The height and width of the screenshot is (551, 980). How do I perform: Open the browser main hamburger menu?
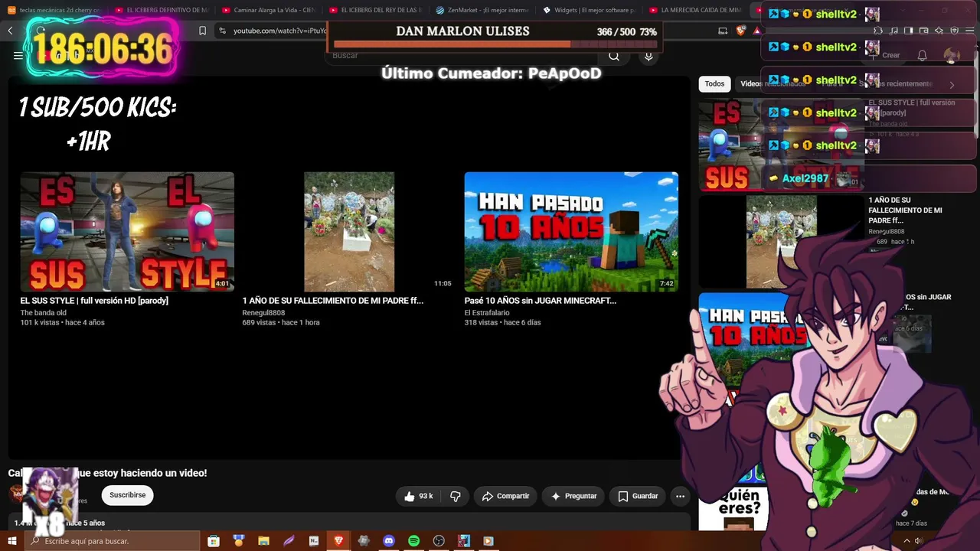[x=969, y=31]
